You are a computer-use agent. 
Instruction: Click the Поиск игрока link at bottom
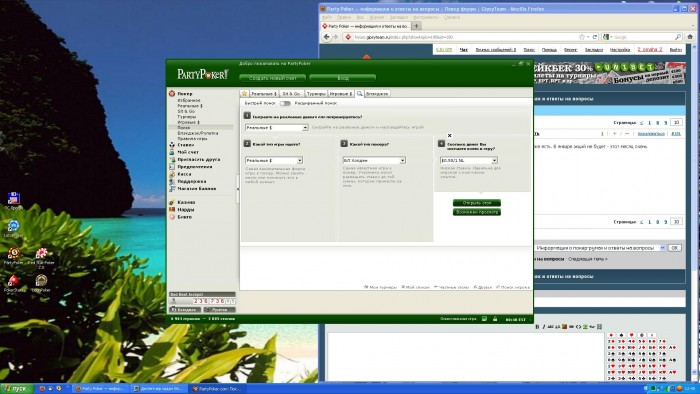(512, 287)
